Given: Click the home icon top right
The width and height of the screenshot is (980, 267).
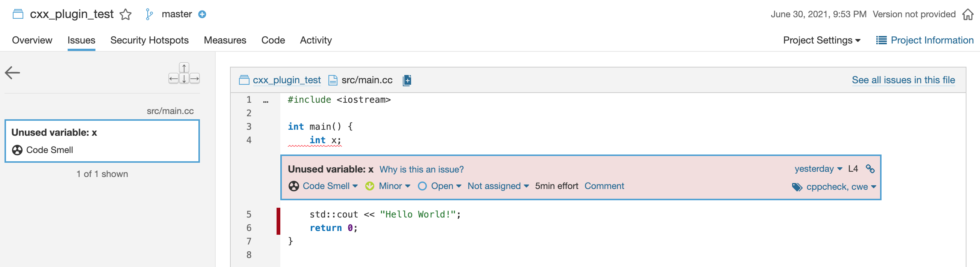Looking at the screenshot, I should pyautogui.click(x=969, y=14).
